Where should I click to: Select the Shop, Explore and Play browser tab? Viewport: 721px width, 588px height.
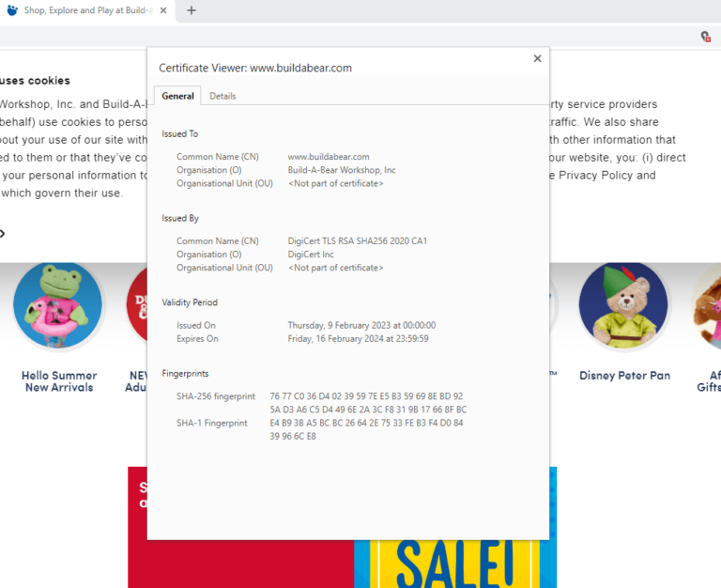point(89,10)
